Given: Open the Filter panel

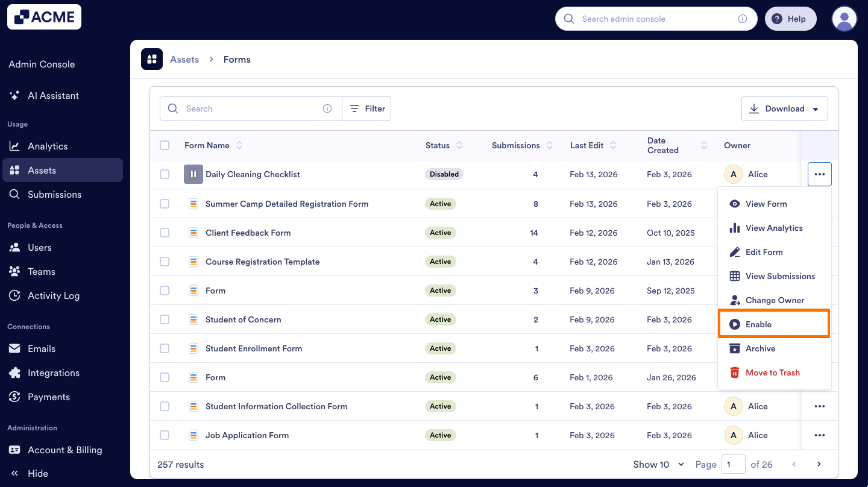Looking at the screenshot, I should point(366,108).
